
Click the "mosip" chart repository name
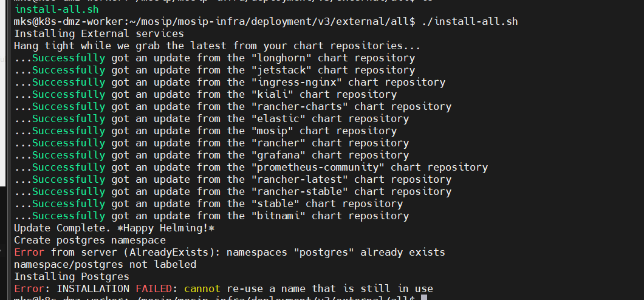click(272, 131)
